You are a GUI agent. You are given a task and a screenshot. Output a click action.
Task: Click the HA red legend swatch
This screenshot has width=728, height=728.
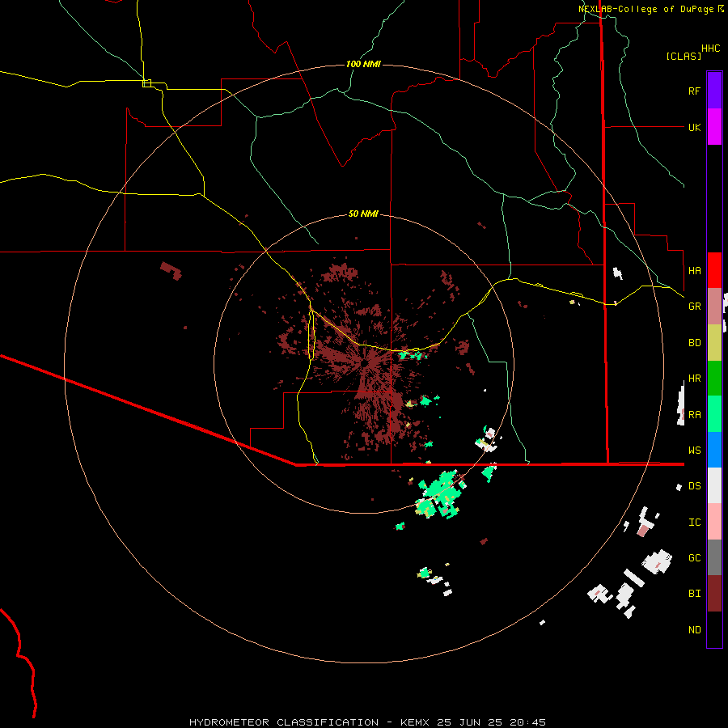[714, 270]
